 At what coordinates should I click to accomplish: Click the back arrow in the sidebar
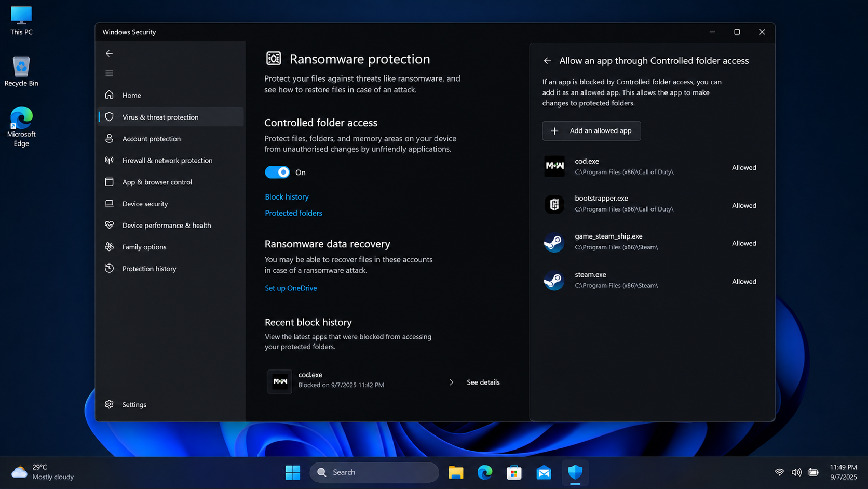(109, 54)
